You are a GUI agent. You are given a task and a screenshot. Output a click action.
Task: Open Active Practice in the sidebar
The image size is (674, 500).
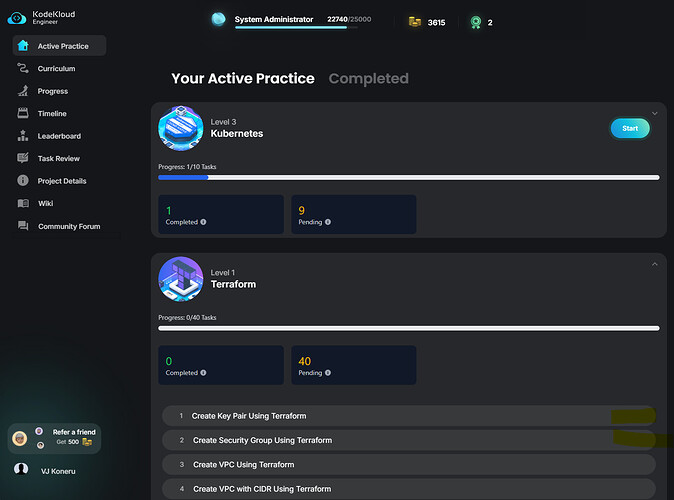[59, 46]
